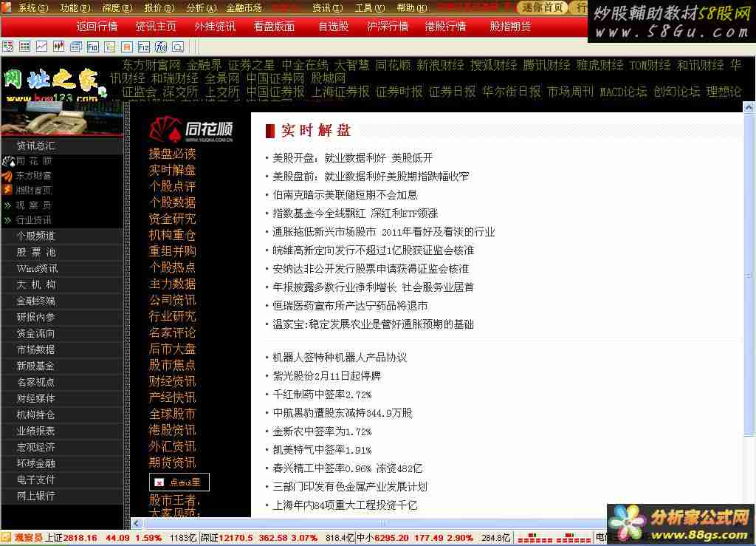The image size is (756, 546).
Task: Open the 分析(A) menu
Action: pyautogui.click(x=202, y=7)
